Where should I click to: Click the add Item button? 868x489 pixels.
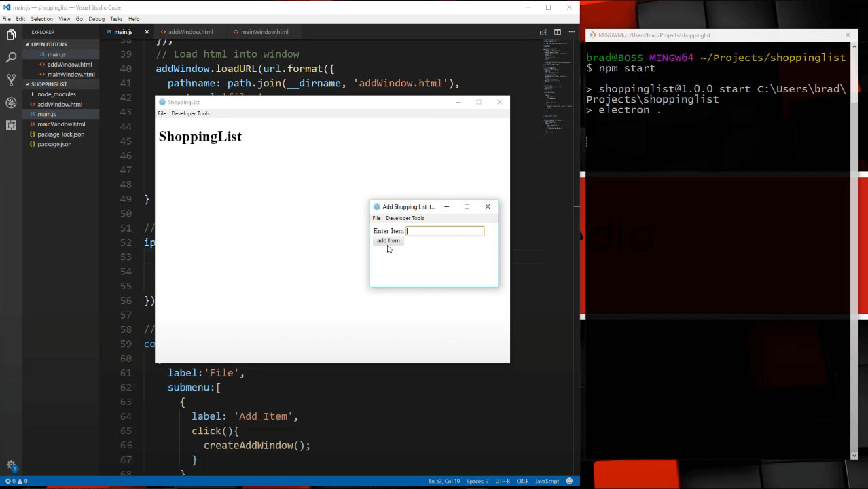tap(388, 241)
